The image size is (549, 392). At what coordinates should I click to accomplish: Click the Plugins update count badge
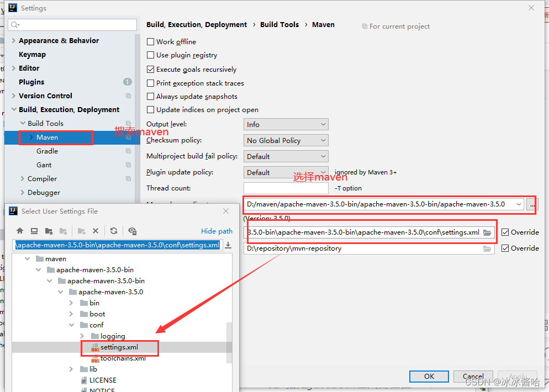click(x=128, y=82)
